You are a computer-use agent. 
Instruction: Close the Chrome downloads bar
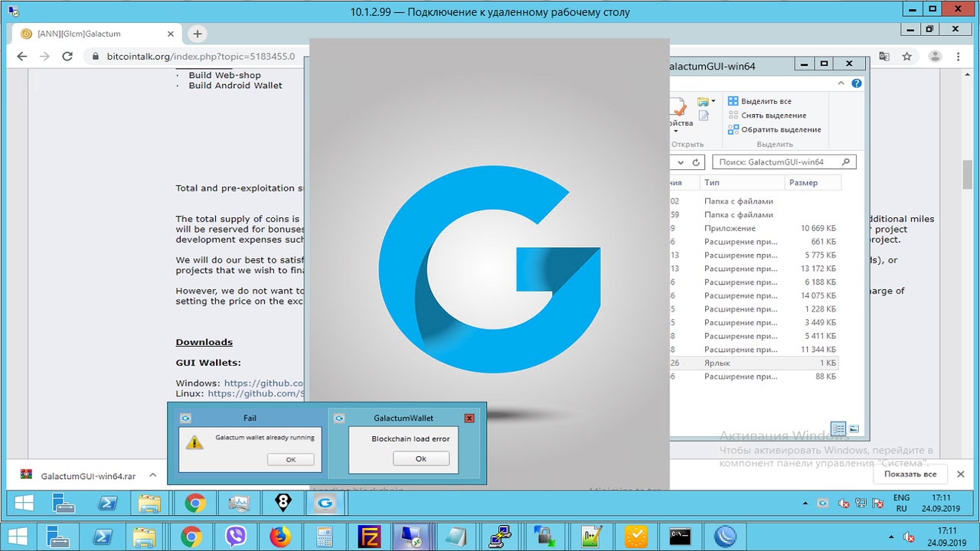[x=961, y=474]
